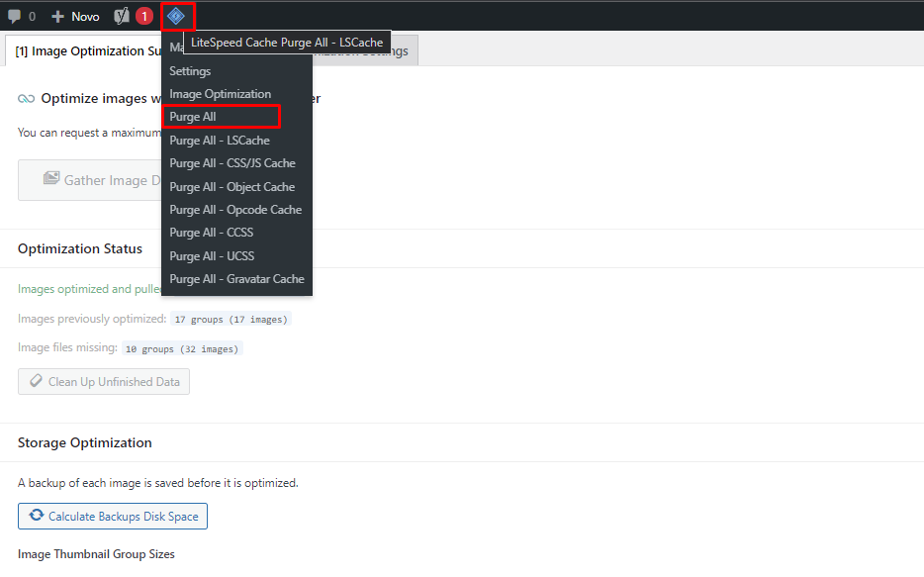Choose Purge All from the dropdown
This screenshot has height=577, width=924.
click(193, 117)
